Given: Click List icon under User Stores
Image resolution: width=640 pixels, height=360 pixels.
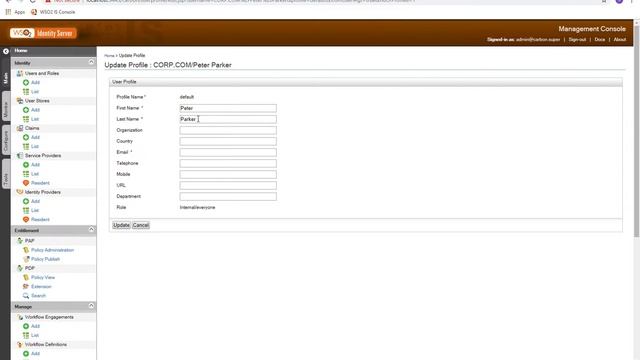Looking at the screenshot, I should click(26, 119).
